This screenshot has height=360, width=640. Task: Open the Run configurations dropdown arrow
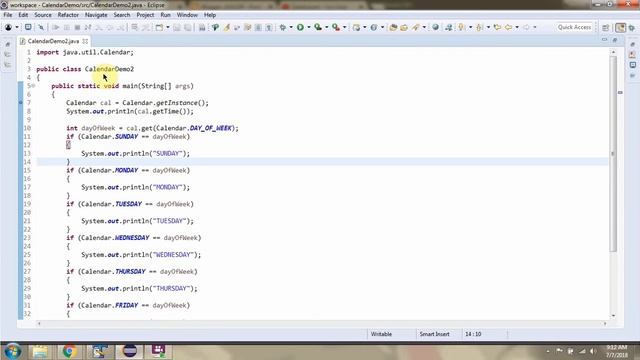[x=309, y=27]
